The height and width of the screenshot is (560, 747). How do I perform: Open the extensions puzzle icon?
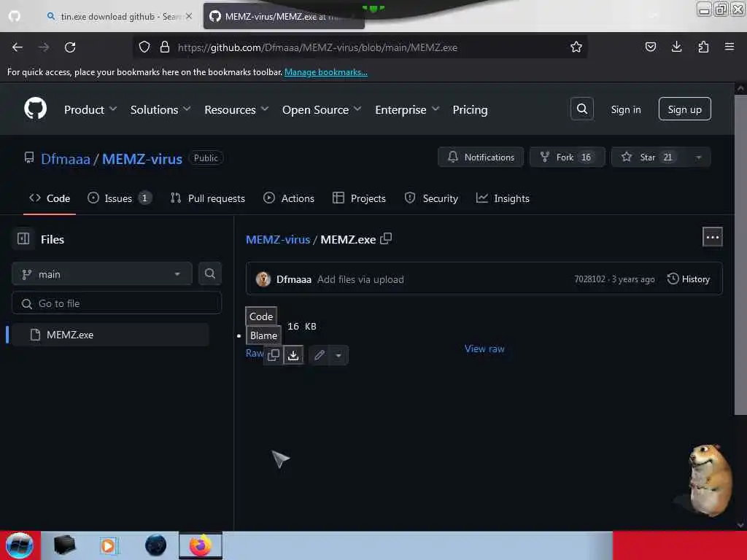[703, 47]
